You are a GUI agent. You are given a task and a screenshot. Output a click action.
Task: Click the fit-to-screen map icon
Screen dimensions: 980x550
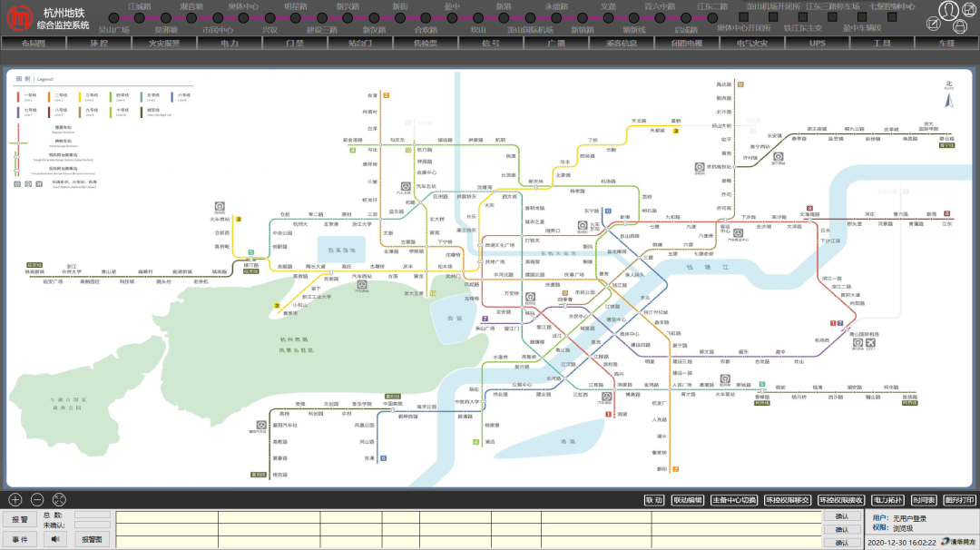tap(59, 499)
